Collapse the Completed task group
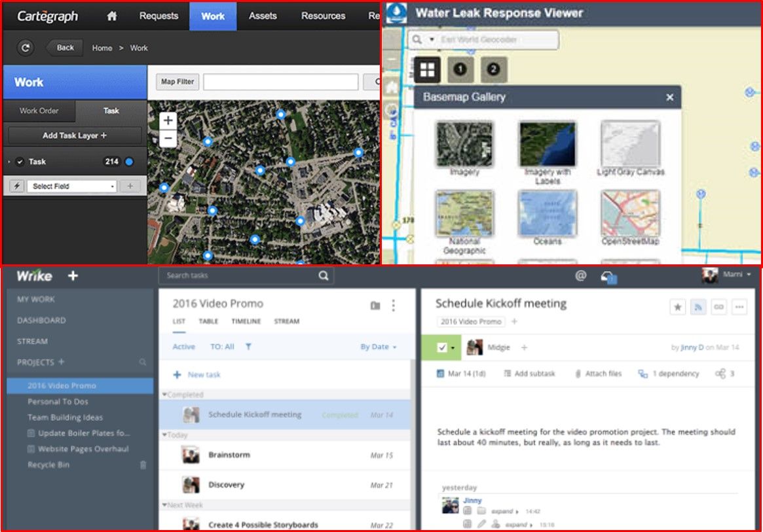 [164, 395]
